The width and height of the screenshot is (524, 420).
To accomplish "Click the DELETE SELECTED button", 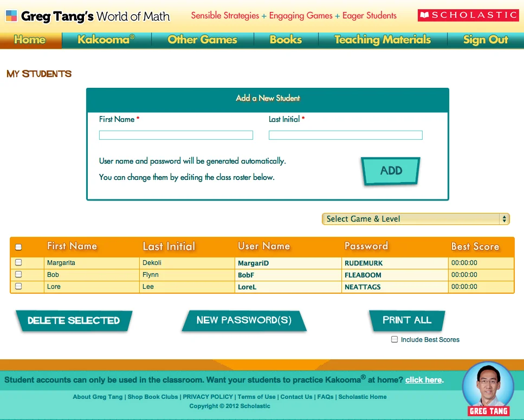I will click(74, 321).
